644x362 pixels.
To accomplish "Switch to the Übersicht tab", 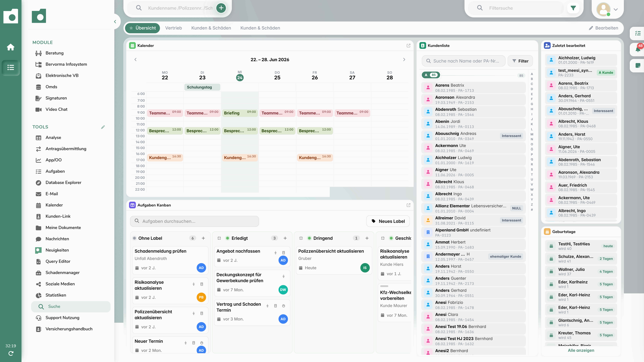I will (142, 28).
